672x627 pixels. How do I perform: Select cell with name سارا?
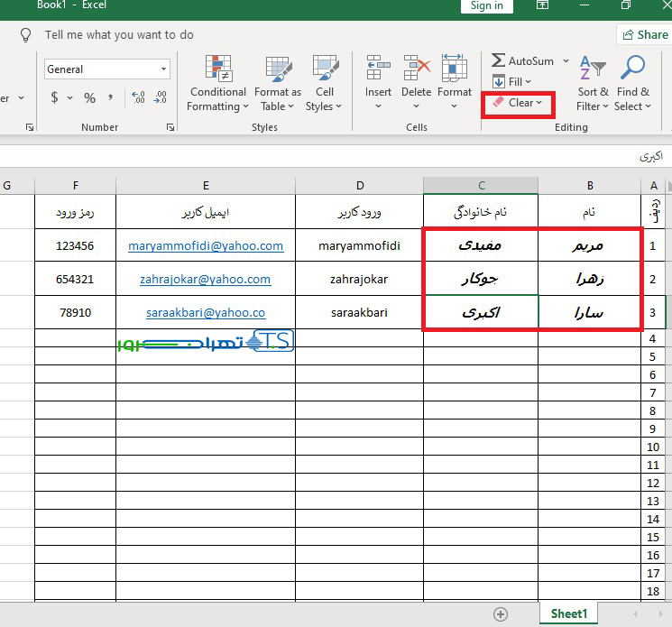(x=589, y=312)
